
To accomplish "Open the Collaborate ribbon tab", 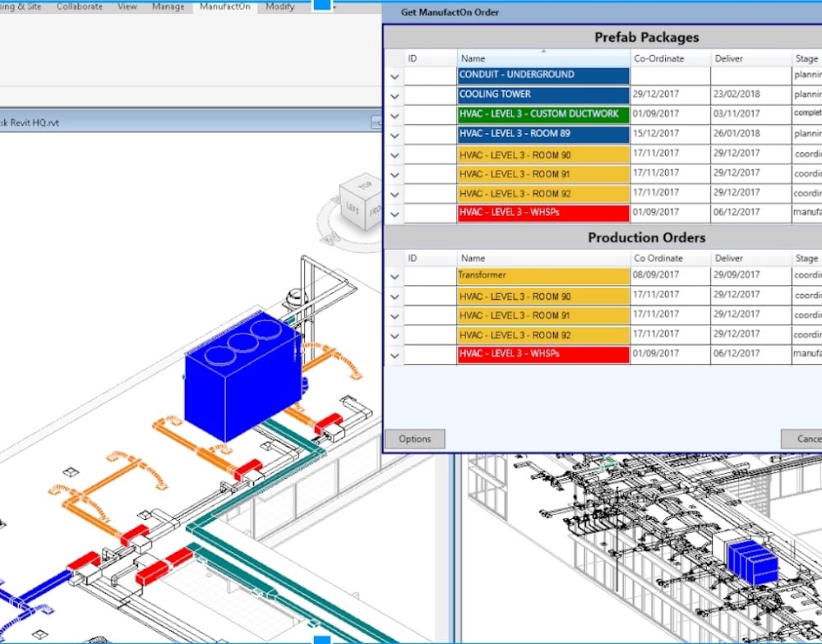I will (x=79, y=6).
